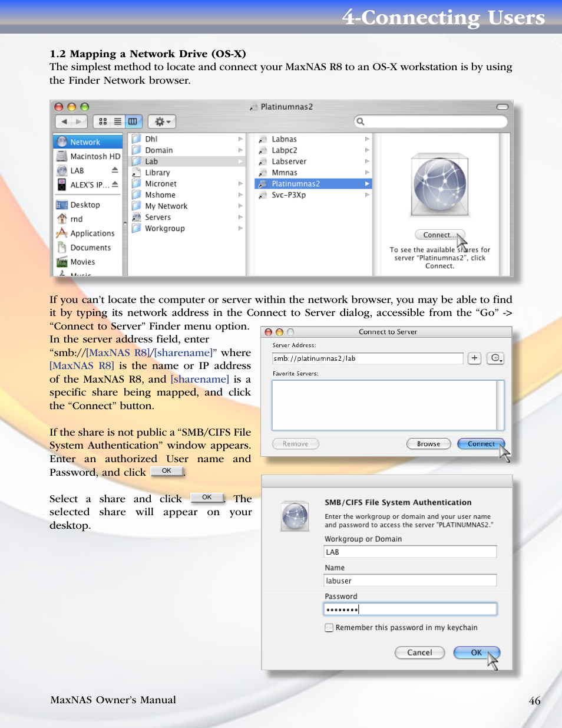Expand the Labnas server arrow
This screenshot has height=728, width=562.
[x=367, y=139]
